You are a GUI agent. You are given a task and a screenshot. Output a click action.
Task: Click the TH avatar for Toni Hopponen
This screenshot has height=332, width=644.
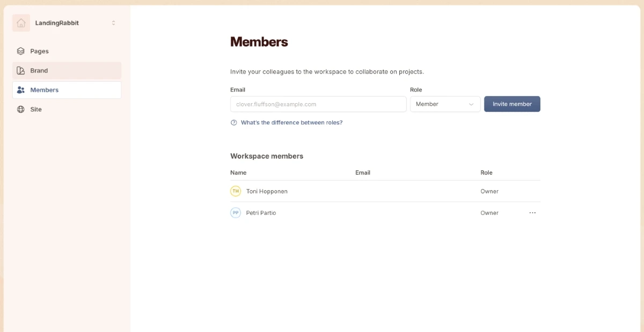236,191
